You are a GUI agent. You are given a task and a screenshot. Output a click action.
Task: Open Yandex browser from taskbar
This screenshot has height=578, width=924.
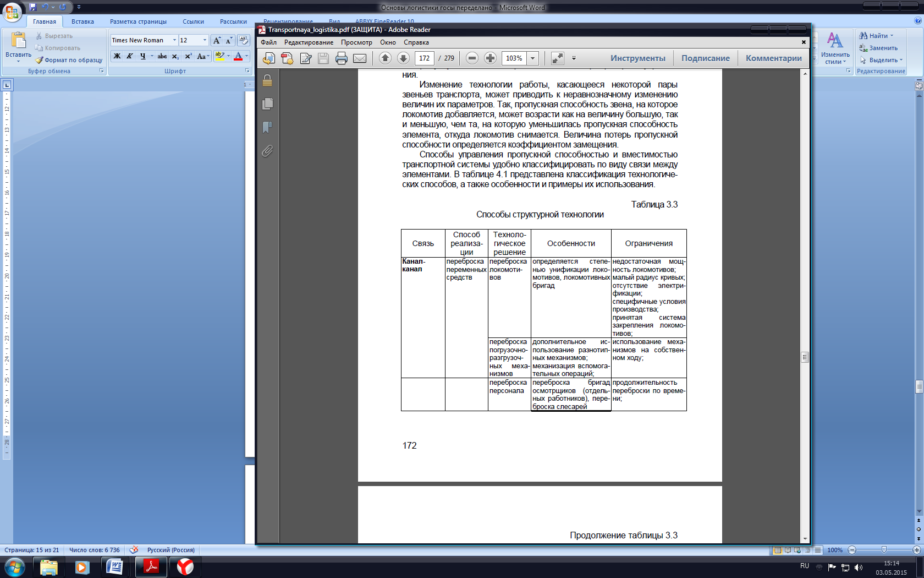tap(185, 566)
